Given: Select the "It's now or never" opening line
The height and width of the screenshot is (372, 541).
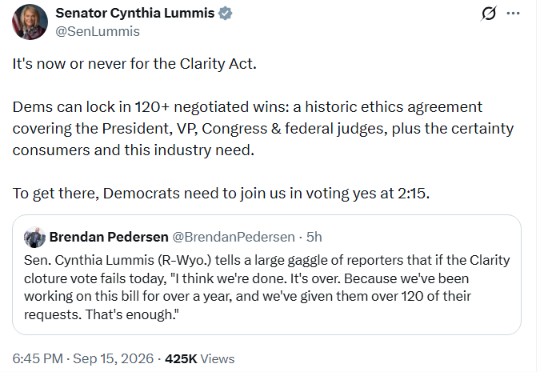Looking at the screenshot, I should tap(135, 64).
